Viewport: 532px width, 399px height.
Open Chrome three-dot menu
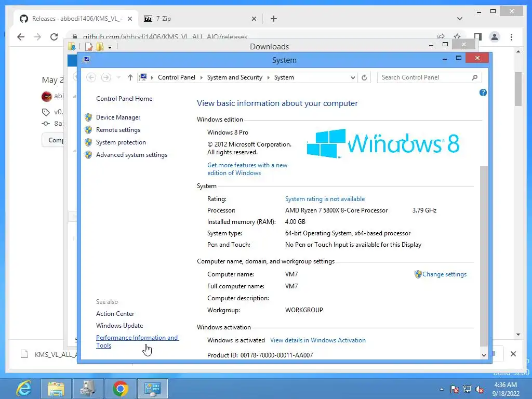[511, 37]
